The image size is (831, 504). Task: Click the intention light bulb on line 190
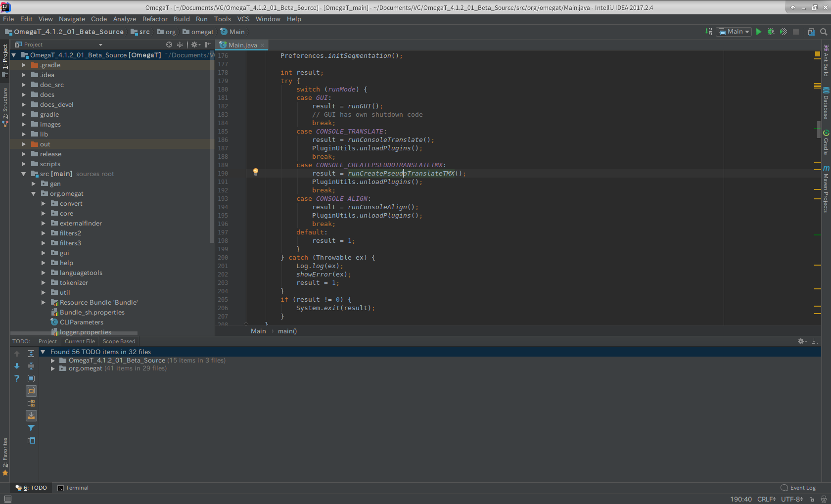tap(256, 172)
